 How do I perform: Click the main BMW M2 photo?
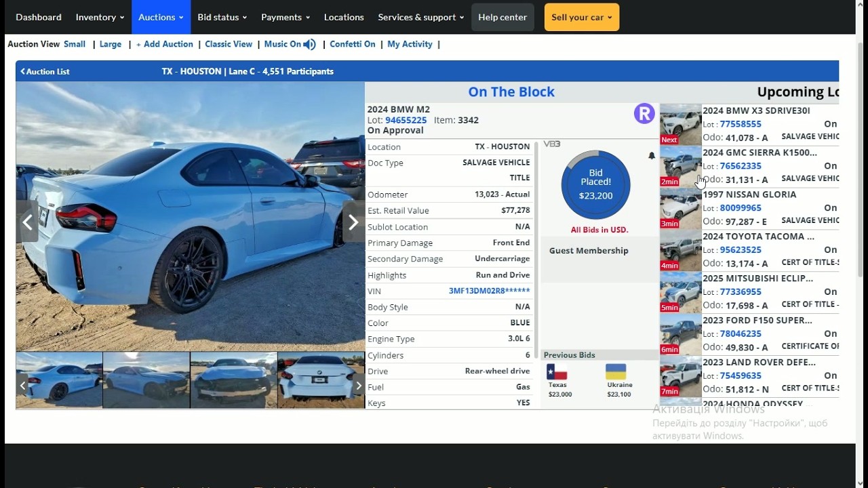point(191,217)
